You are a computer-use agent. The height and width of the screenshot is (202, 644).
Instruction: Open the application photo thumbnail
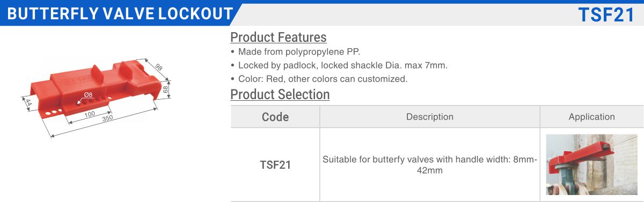coord(591,164)
